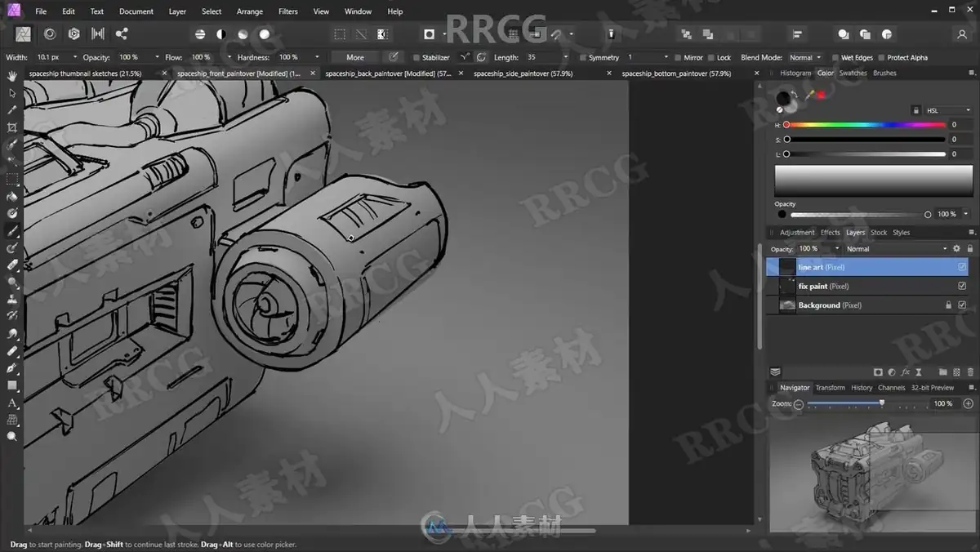Pick color with the eyedropper in Color panel

pos(809,95)
